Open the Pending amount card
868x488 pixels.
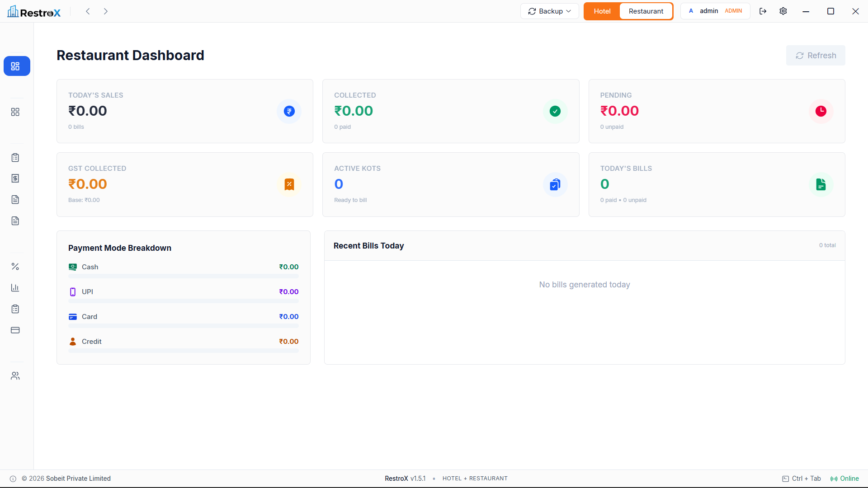click(x=717, y=111)
